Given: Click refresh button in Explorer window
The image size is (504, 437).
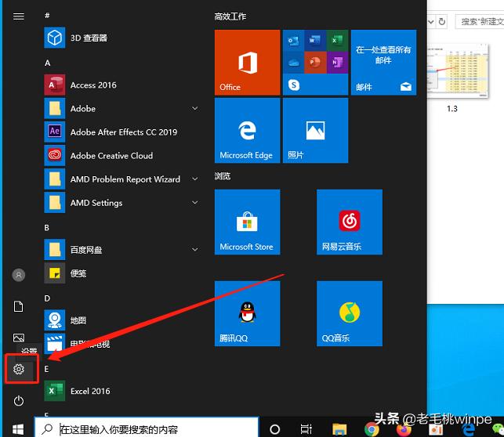Looking at the screenshot, I should pyautogui.click(x=442, y=22).
